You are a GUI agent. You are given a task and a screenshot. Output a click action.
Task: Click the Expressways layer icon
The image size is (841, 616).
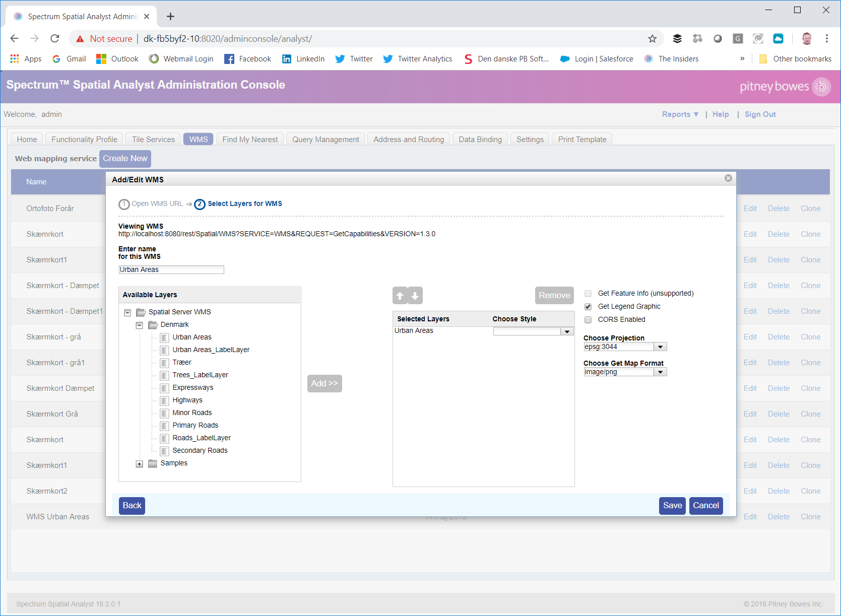tap(164, 388)
